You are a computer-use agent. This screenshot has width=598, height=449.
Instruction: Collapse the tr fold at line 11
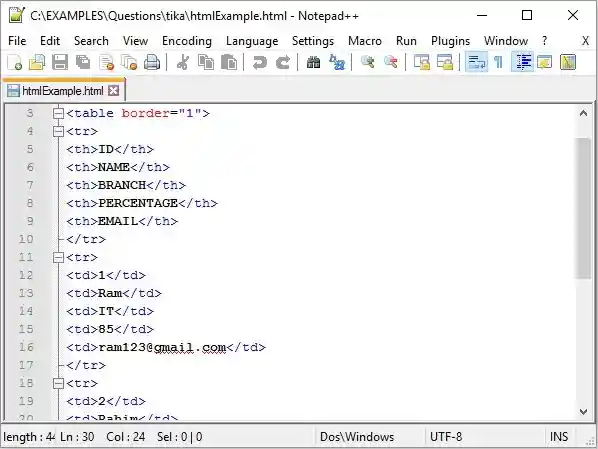point(58,257)
